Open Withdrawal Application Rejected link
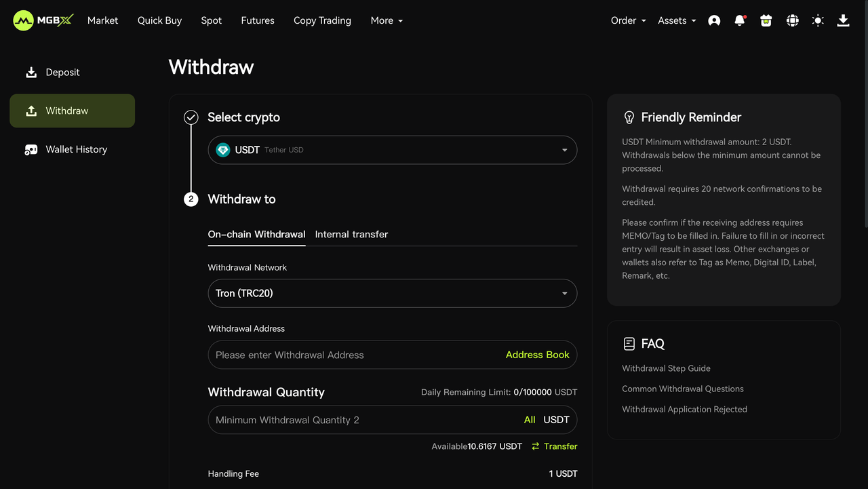 684,409
